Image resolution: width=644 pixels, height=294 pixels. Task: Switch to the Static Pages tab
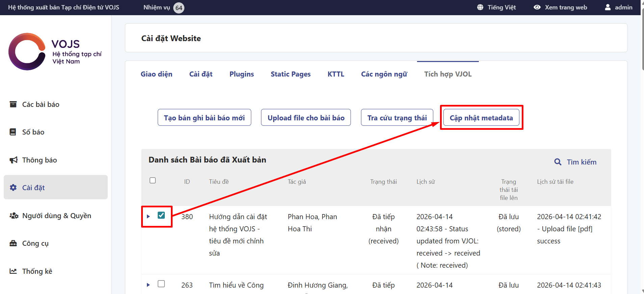pos(291,74)
